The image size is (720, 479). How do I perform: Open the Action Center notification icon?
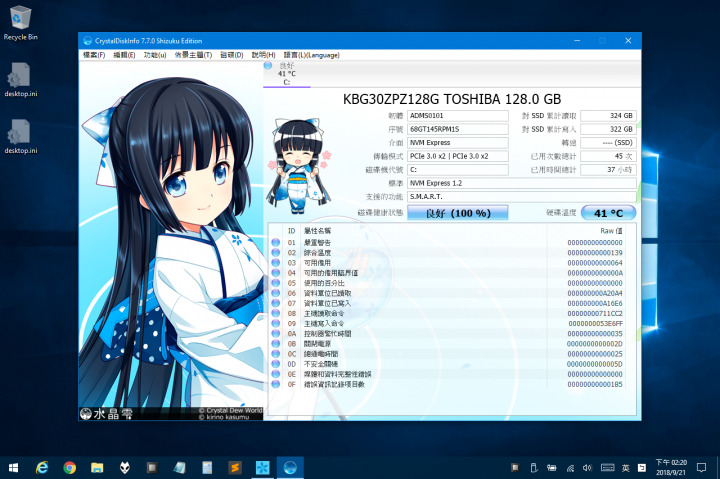(701, 468)
